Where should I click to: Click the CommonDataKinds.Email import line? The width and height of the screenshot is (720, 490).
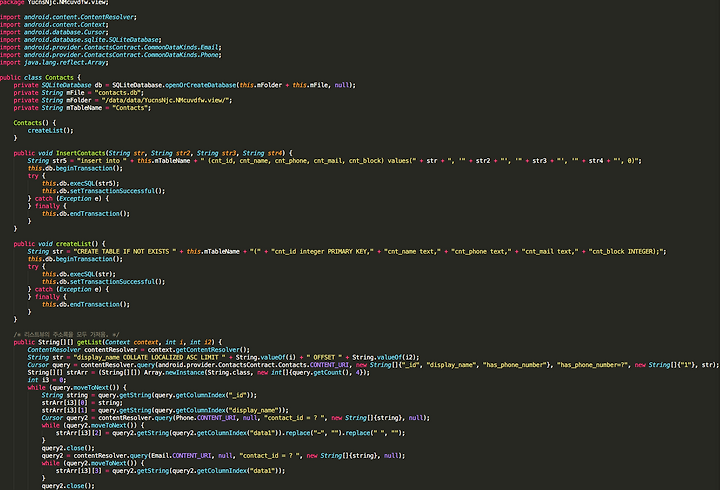(x=111, y=47)
